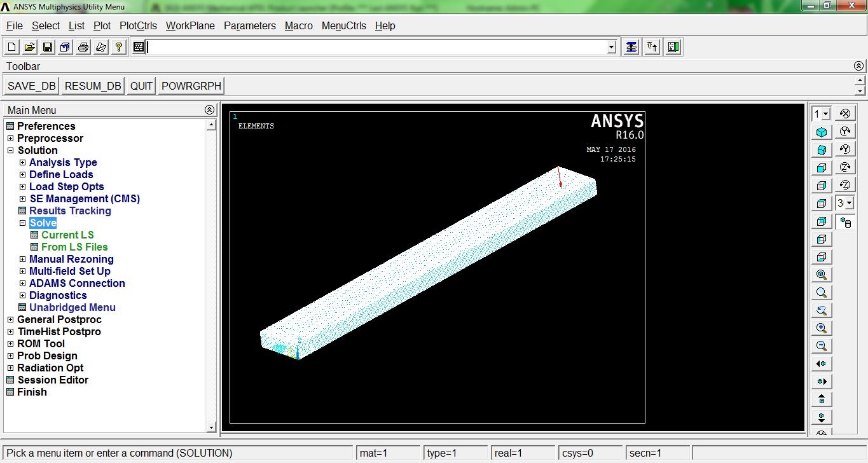This screenshot has height=463, width=868.
Task: Open the PlotCtrls menu
Action: point(138,25)
